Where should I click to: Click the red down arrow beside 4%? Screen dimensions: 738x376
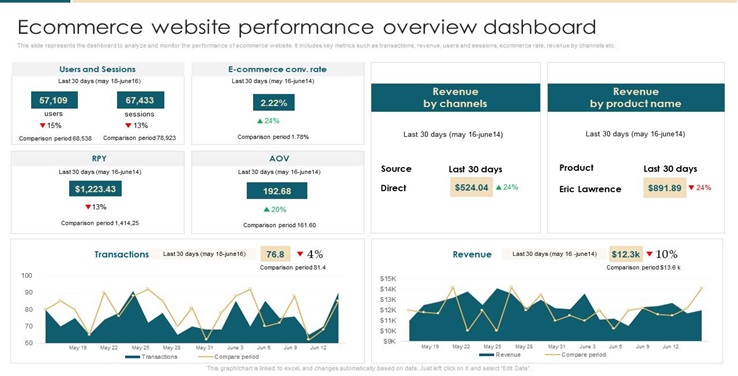tap(300, 254)
